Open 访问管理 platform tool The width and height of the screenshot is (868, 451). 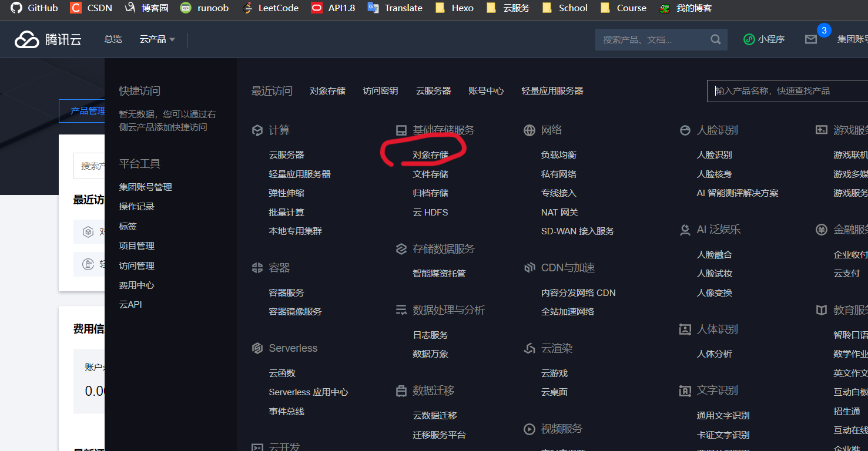136,266
